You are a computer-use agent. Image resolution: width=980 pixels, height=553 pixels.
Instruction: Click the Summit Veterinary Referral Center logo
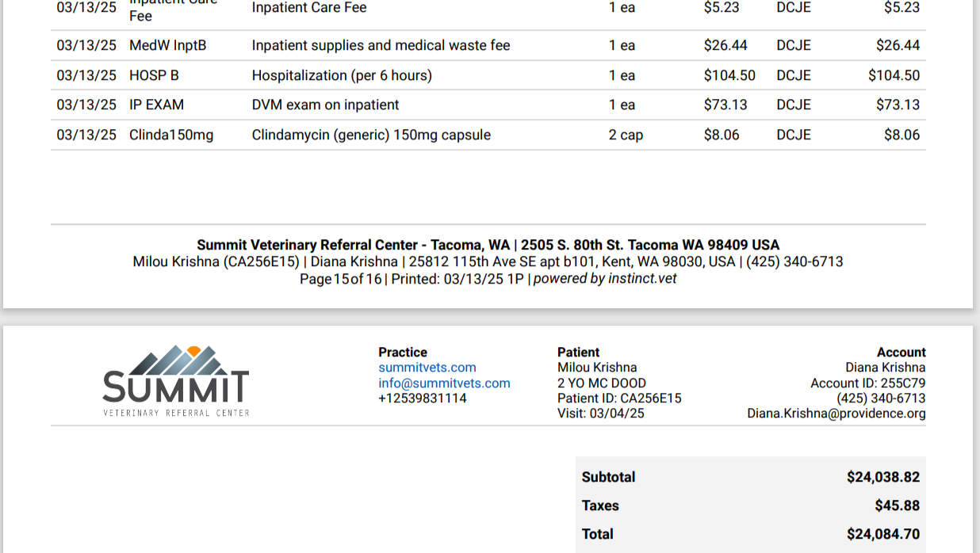tap(176, 381)
